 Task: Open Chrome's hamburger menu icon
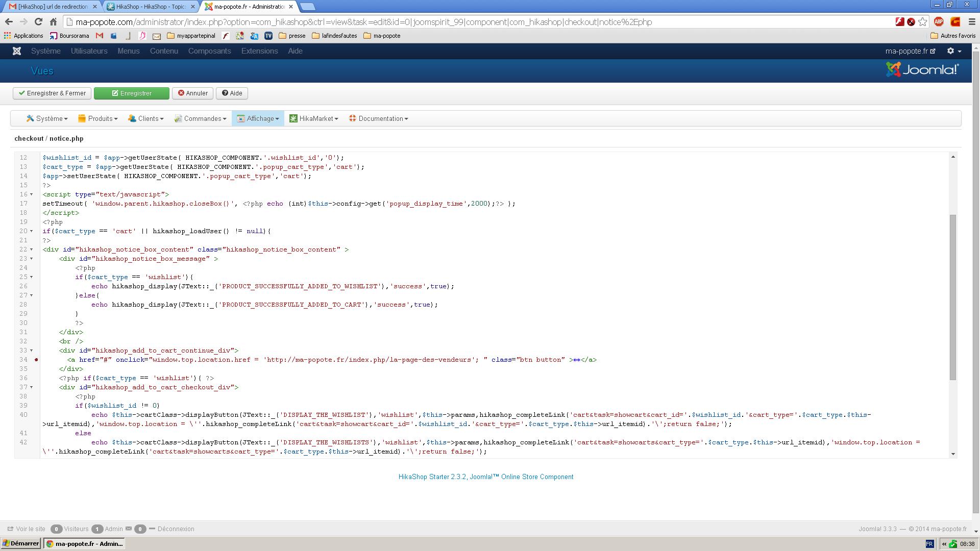tap(972, 22)
